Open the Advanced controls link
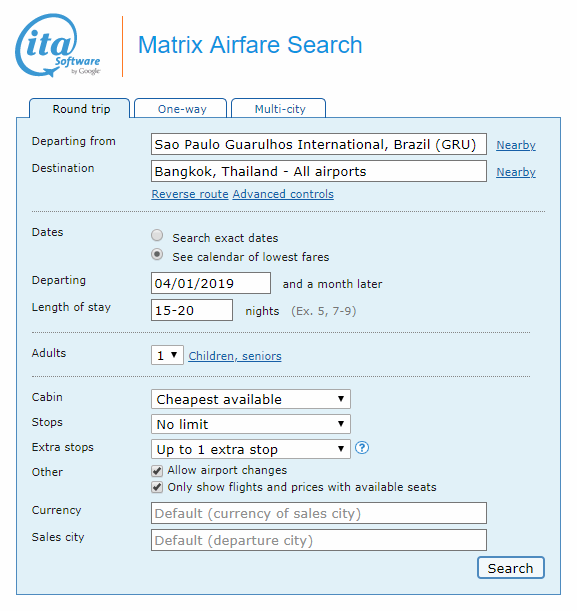577x611 pixels. (283, 194)
